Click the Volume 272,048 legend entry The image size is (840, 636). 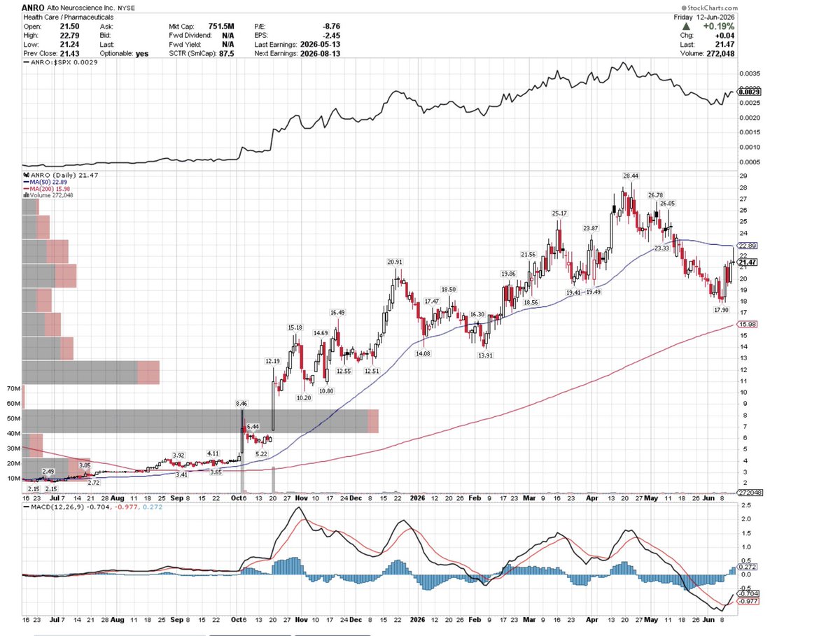point(48,195)
